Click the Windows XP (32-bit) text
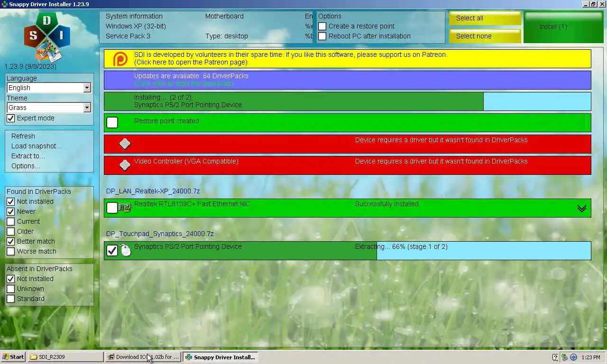Viewport: 607px width, 364px height. pos(136,27)
